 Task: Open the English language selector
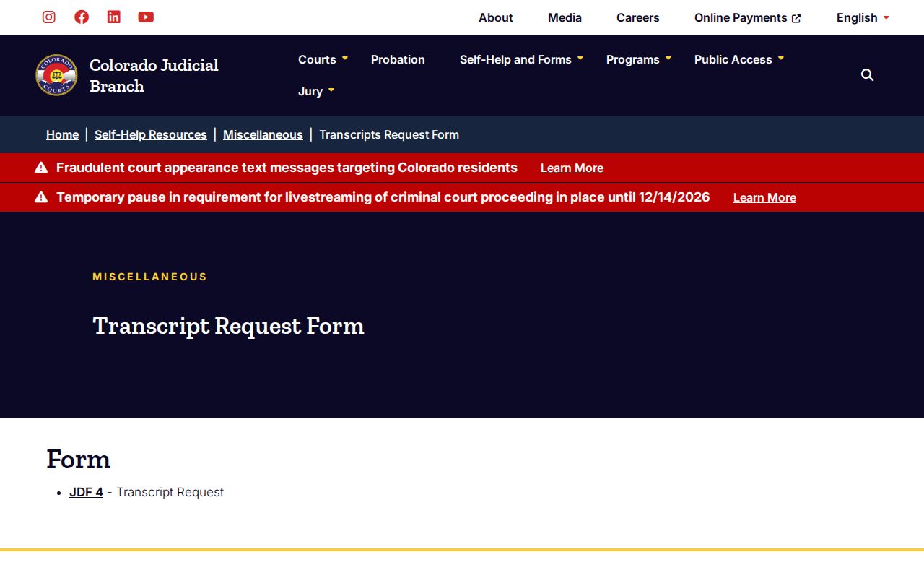pyautogui.click(x=863, y=17)
